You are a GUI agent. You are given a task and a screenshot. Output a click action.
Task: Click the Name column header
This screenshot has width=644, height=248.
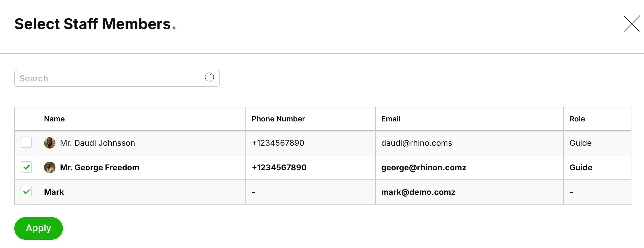(54, 119)
